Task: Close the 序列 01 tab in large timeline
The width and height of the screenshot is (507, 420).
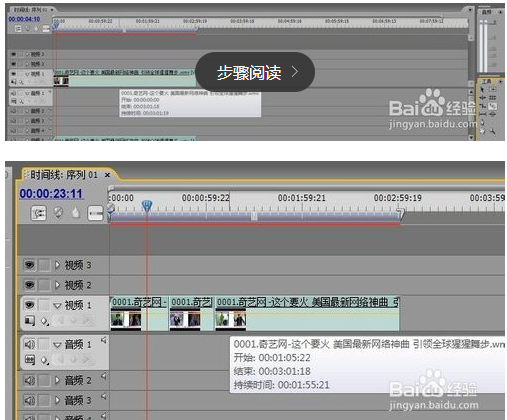Action: [107, 175]
